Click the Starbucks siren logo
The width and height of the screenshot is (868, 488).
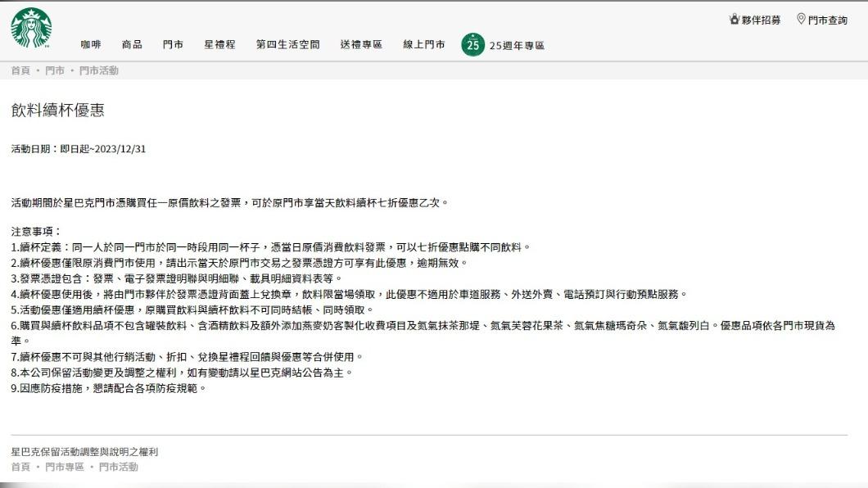(31, 28)
